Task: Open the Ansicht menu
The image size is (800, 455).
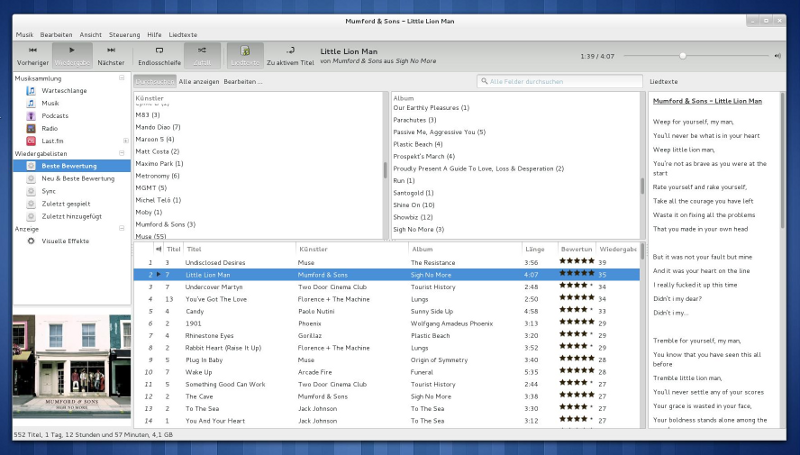Action: click(x=90, y=35)
